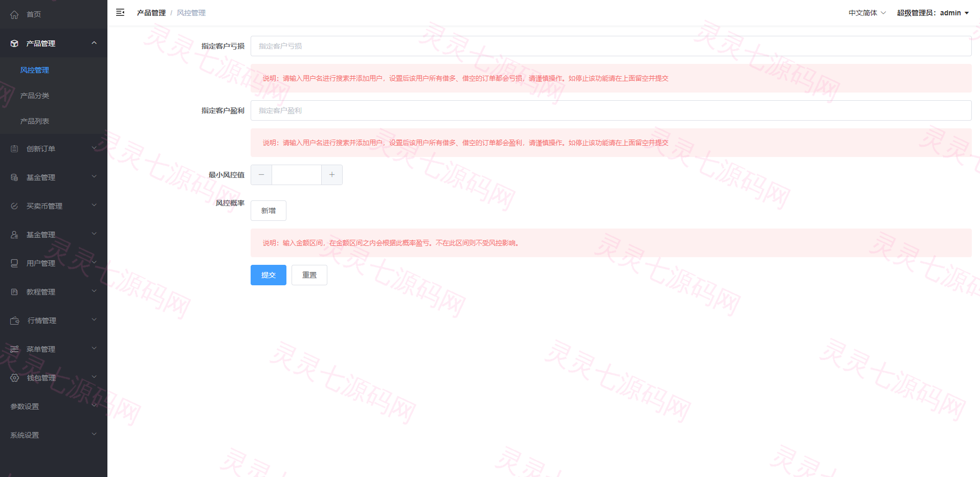
Task: Click the 教程管理 sidebar icon
Action: point(14,292)
